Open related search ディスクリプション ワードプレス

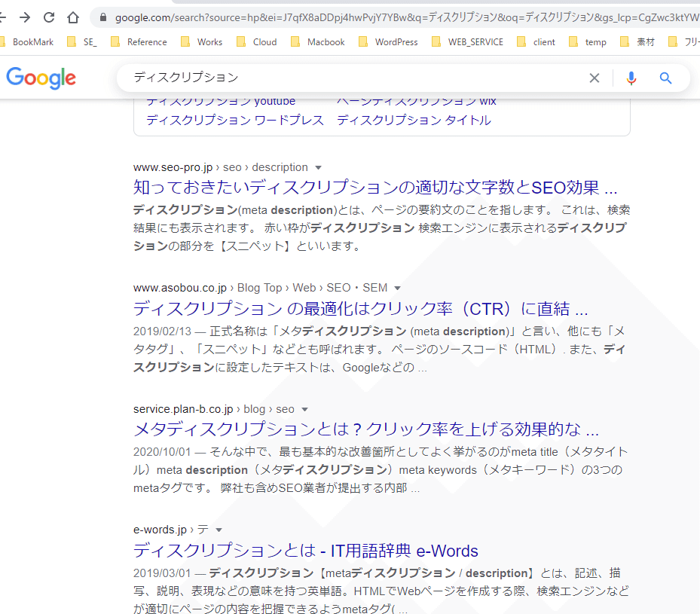[x=235, y=120]
